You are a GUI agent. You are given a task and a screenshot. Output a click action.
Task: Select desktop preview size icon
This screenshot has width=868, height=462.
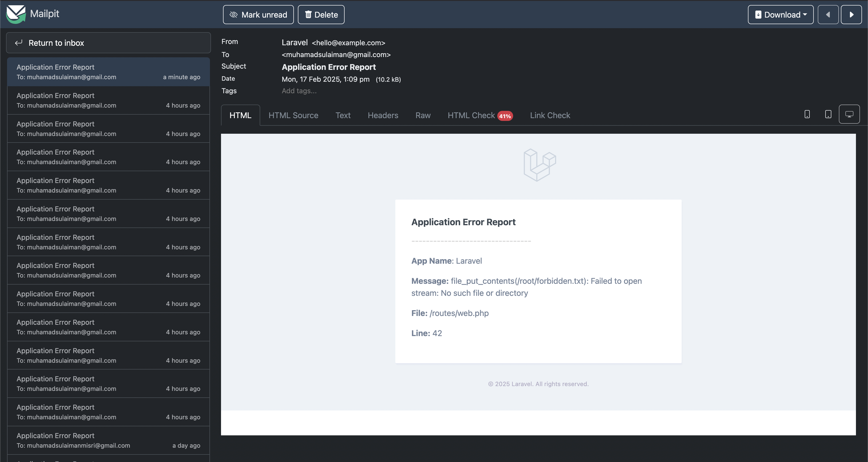click(x=849, y=115)
